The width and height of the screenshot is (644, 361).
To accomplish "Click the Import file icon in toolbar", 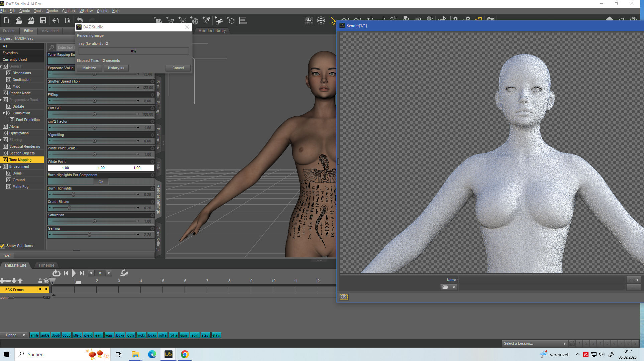I will pos(56,21).
